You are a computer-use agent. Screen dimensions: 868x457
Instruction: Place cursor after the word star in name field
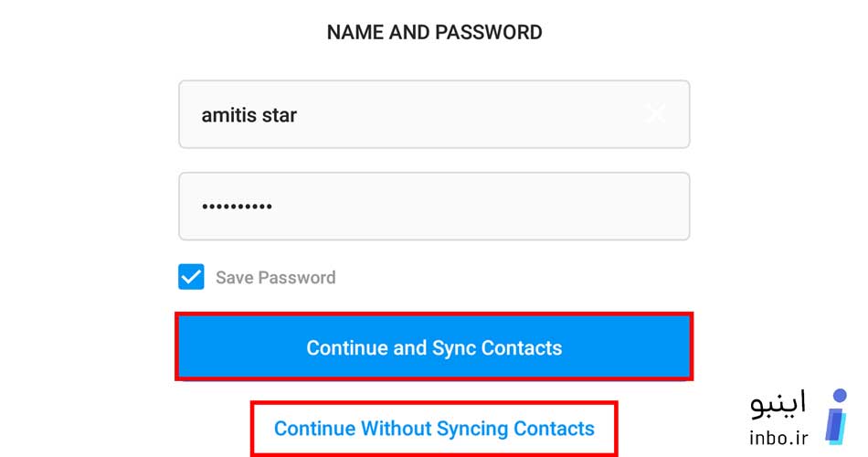pyautogui.click(x=299, y=115)
